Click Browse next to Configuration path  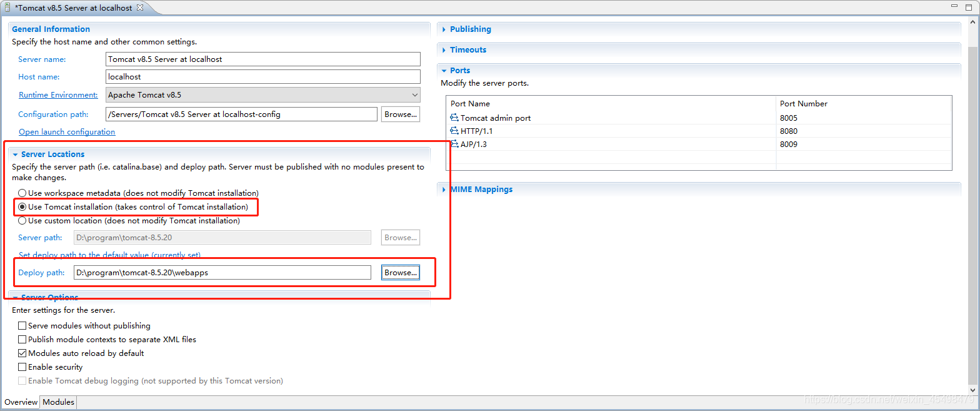click(x=400, y=114)
